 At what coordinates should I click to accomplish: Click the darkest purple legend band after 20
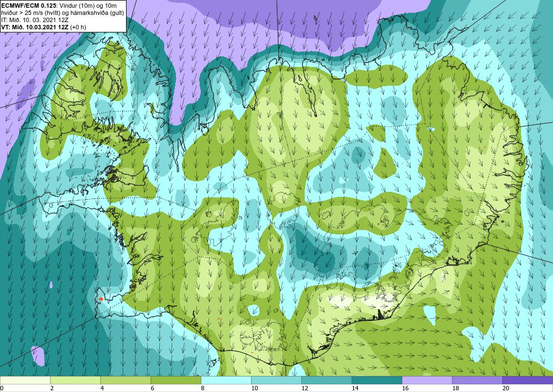tap(528, 380)
